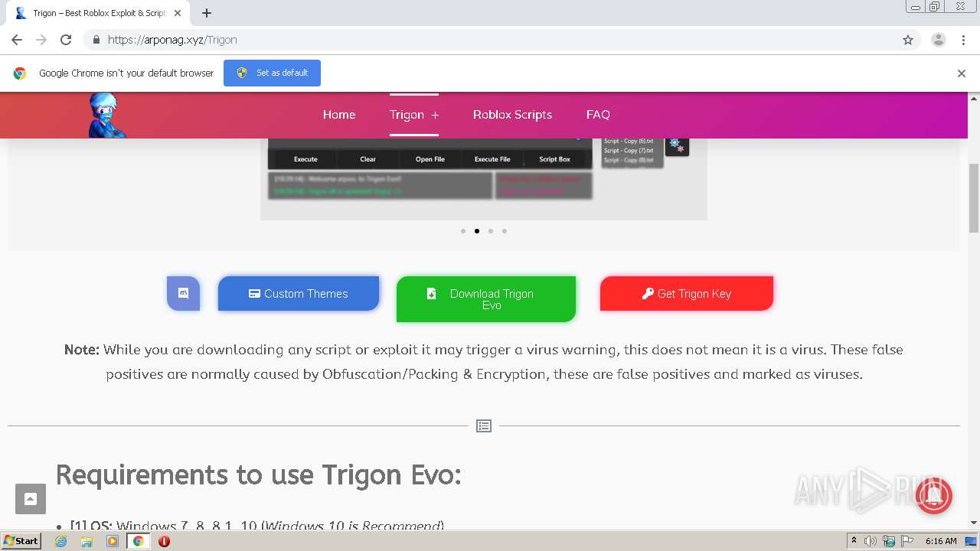Image resolution: width=980 pixels, height=551 pixels.
Task: Click the site mascot logo
Action: 106,115
